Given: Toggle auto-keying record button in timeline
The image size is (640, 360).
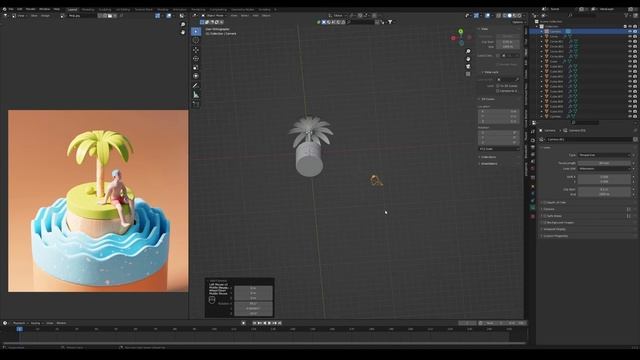Looking at the screenshot, I should click(x=244, y=323).
